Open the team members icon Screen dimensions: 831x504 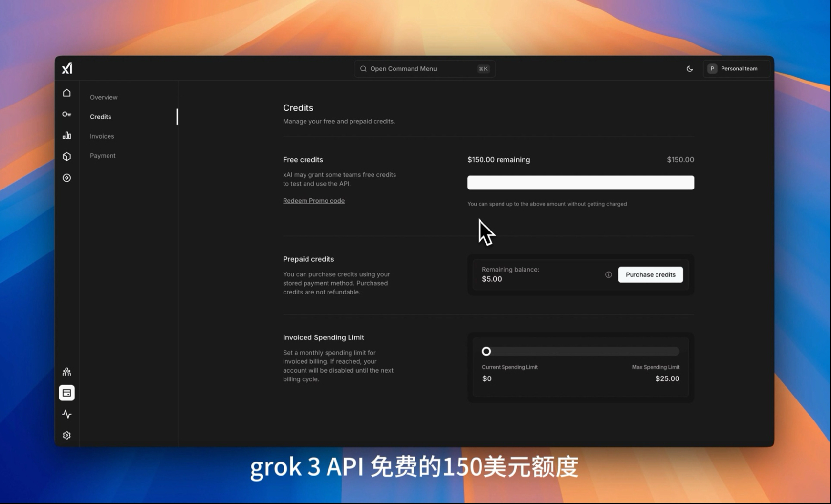click(67, 371)
